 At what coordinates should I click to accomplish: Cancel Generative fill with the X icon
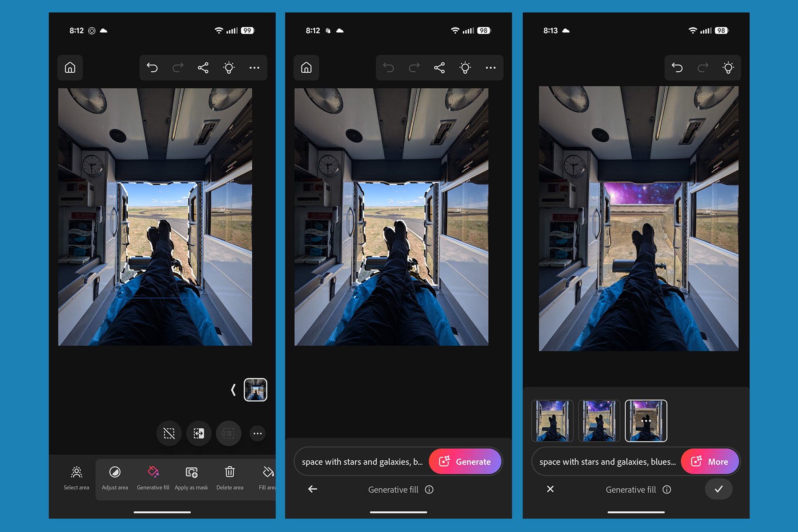(550, 489)
